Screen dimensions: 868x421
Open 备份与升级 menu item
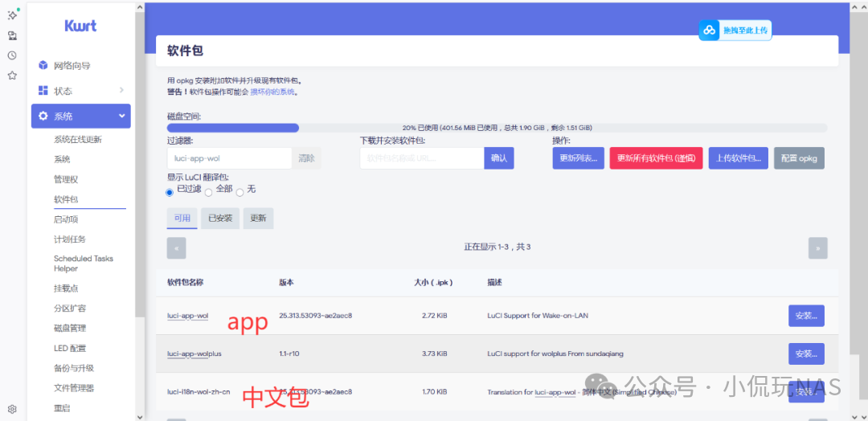[74, 368]
